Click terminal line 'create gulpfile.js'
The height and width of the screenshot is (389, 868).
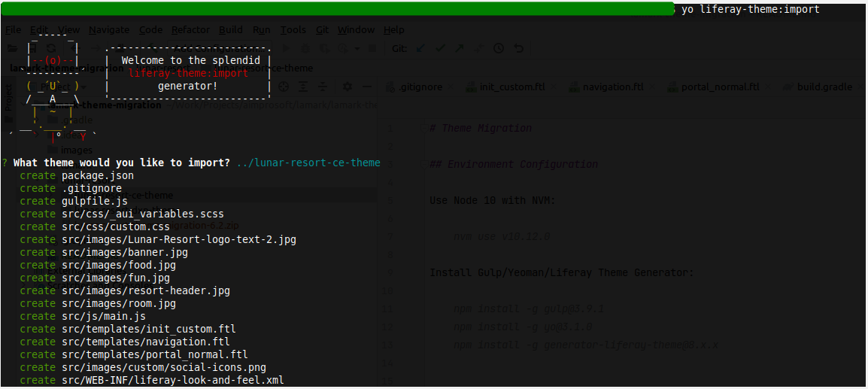[74, 201]
